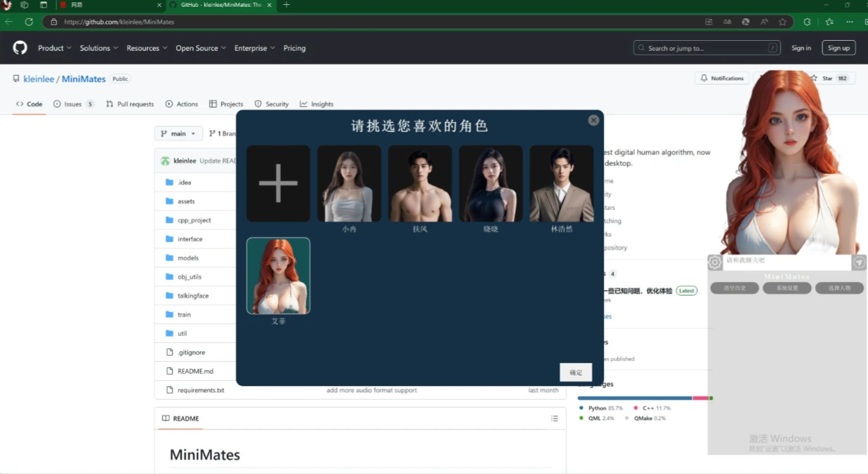Screen dimensions: 868x474
Task: Click the Sign in link
Action: click(801, 48)
